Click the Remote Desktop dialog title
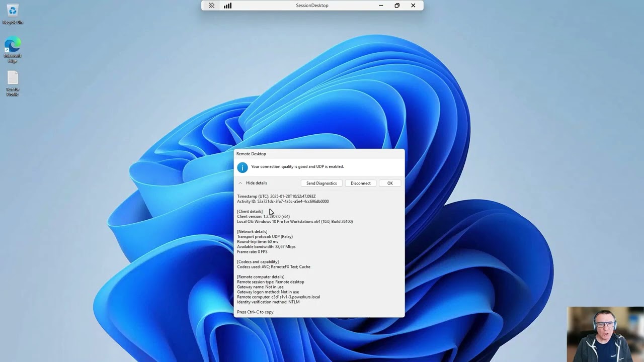The image size is (644, 362). (251, 154)
